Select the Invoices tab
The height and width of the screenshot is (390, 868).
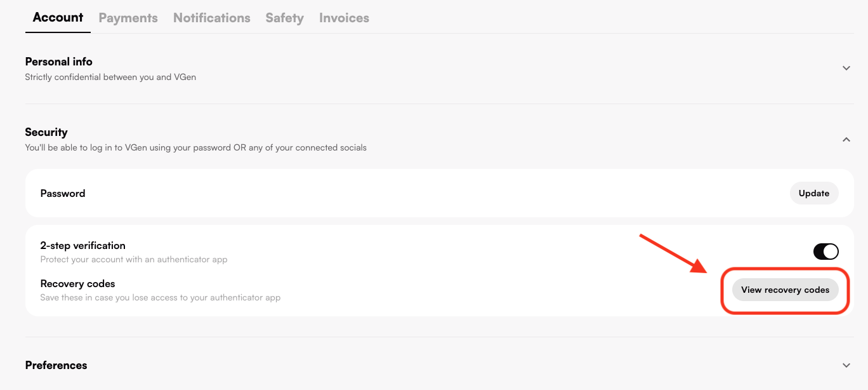coord(344,18)
